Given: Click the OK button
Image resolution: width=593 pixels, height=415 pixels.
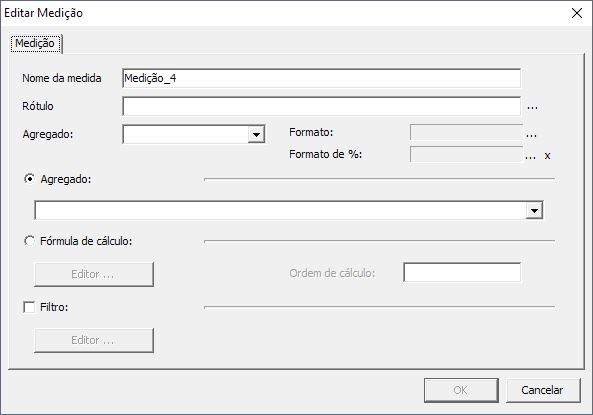Looking at the screenshot, I should (x=461, y=390).
